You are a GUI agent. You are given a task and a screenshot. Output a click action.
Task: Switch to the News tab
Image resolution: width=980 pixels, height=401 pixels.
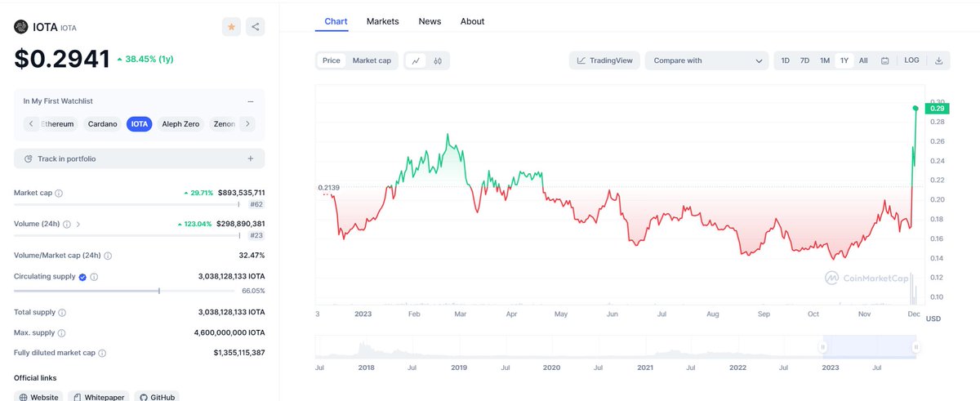tap(430, 21)
